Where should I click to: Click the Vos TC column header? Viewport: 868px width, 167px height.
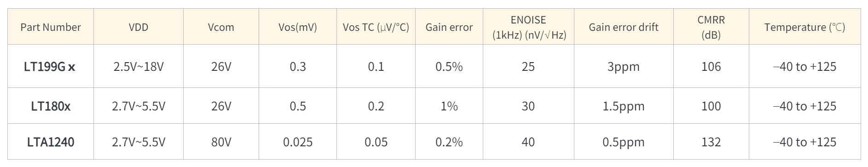[x=376, y=27]
